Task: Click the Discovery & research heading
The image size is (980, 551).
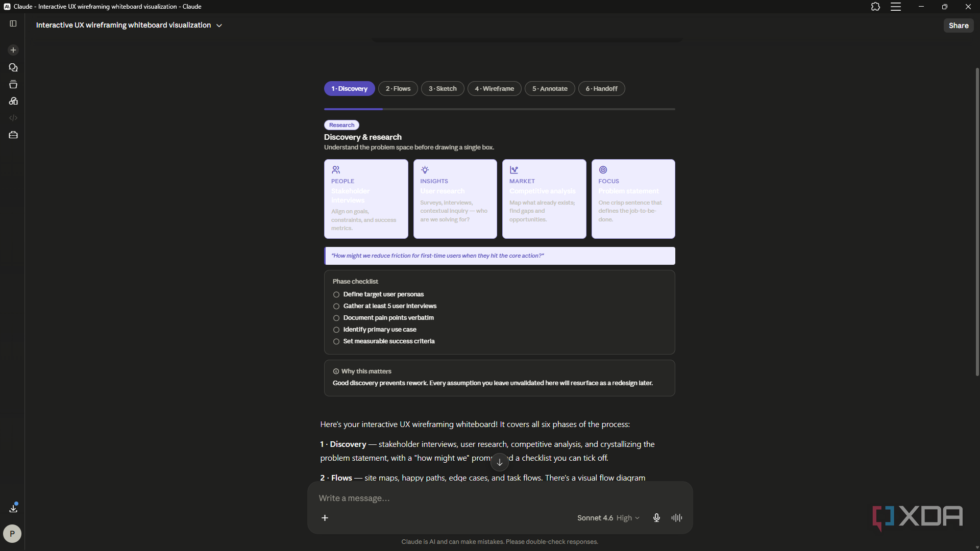Action: coord(363,137)
